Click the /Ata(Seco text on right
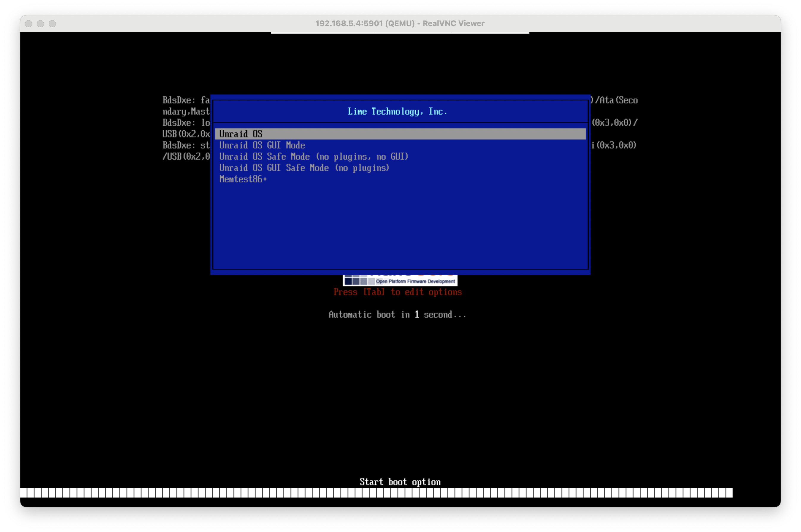Screen dimensions: 801x532 pos(616,100)
